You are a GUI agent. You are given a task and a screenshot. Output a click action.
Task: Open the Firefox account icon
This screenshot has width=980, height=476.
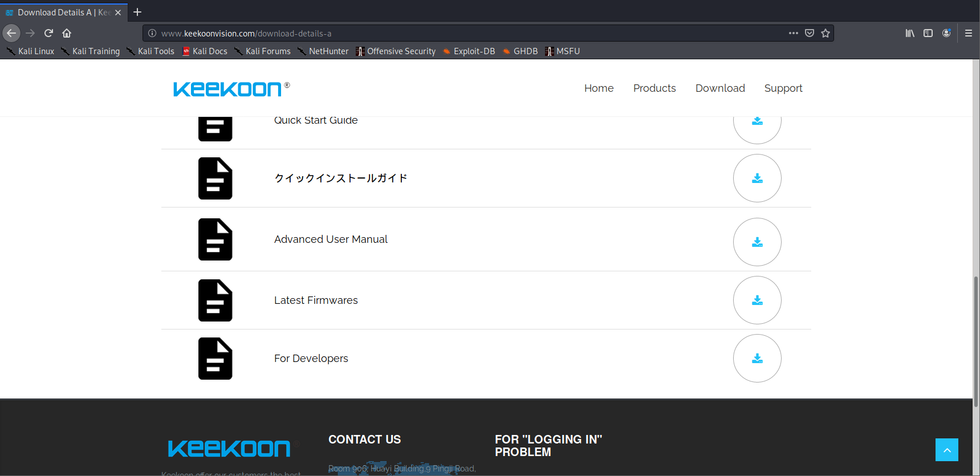pyautogui.click(x=946, y=33)
